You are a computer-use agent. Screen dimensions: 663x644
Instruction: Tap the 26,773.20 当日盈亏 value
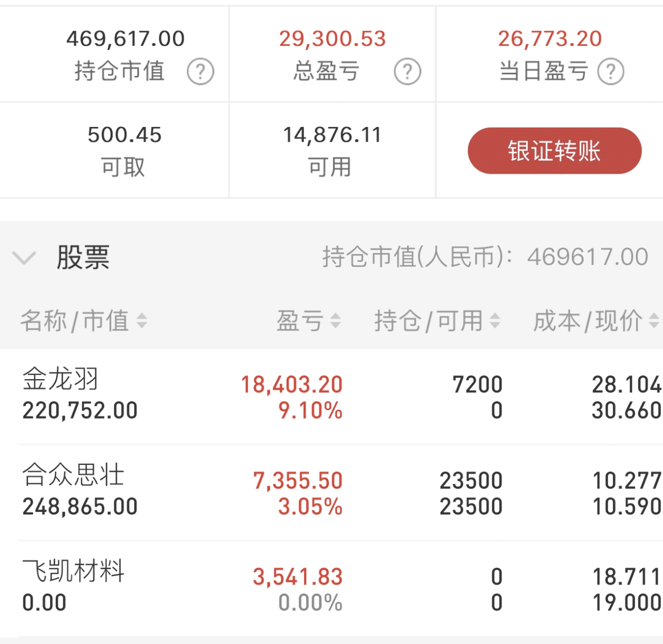click(550, 38)
